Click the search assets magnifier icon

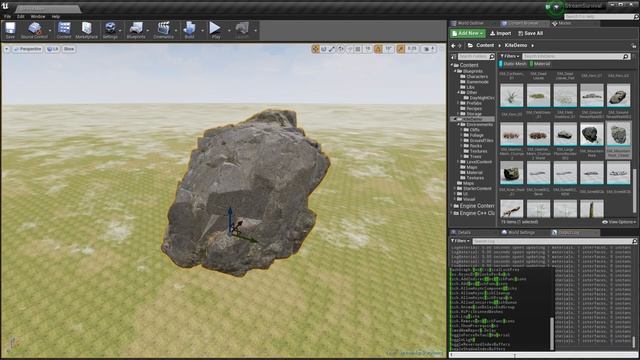point(626,56)
